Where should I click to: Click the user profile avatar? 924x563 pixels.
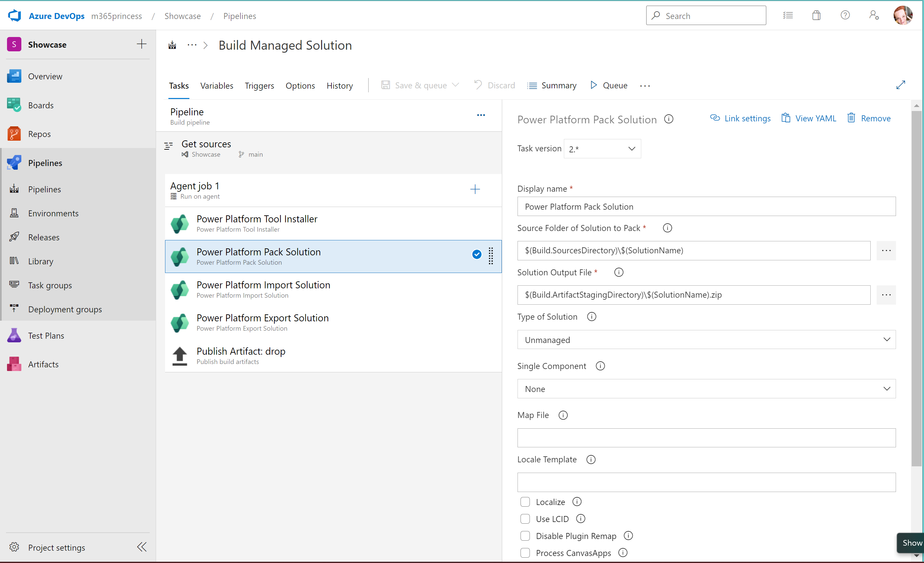point(903,15)
